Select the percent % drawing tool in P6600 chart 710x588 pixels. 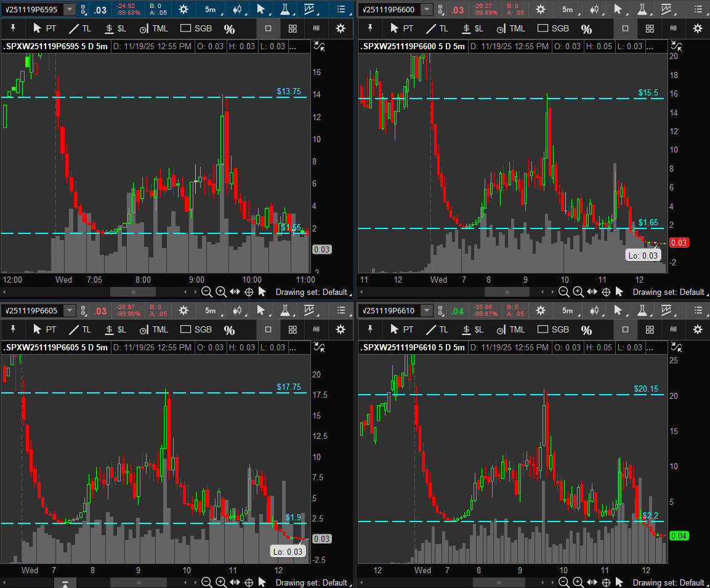point(586,29)
